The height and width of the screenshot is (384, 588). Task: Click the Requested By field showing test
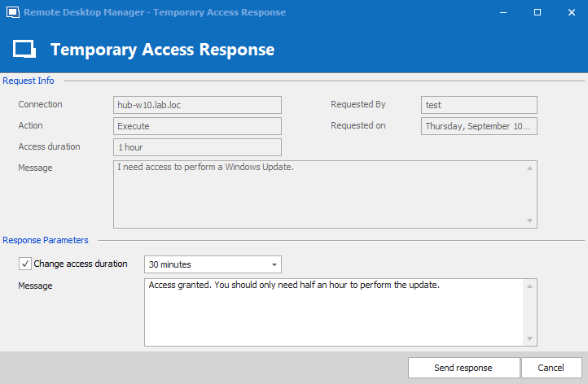tap(479, 105)
